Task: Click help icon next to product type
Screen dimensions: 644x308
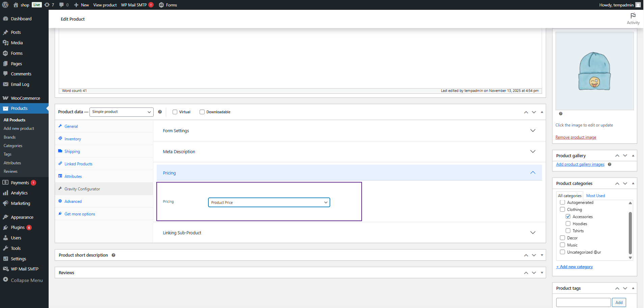Action: (160, 112)
